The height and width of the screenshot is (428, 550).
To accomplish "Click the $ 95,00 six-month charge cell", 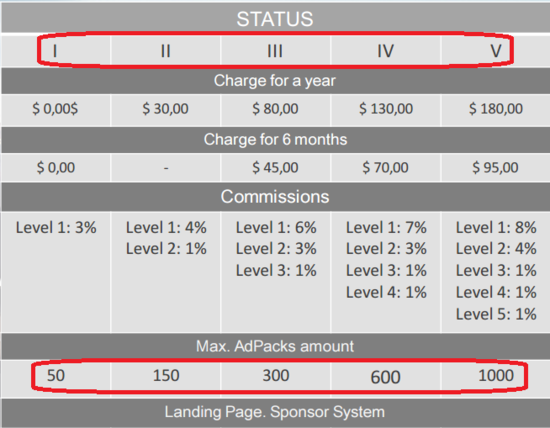I will [x=496, y=168].
